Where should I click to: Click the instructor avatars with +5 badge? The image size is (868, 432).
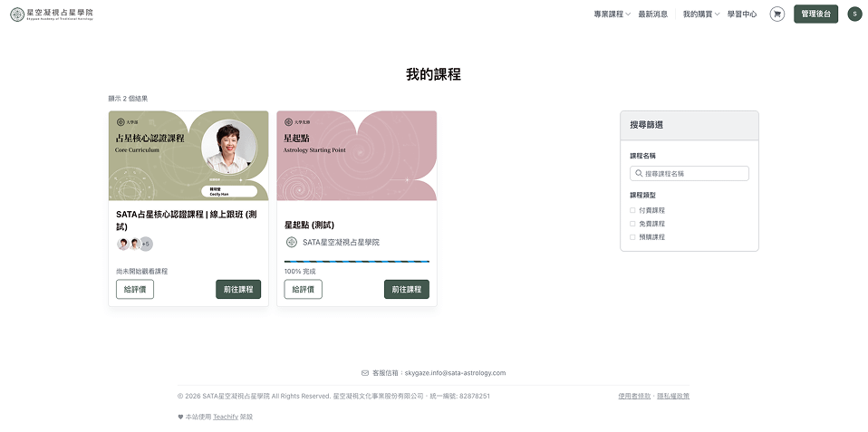[x=134, y=244]
